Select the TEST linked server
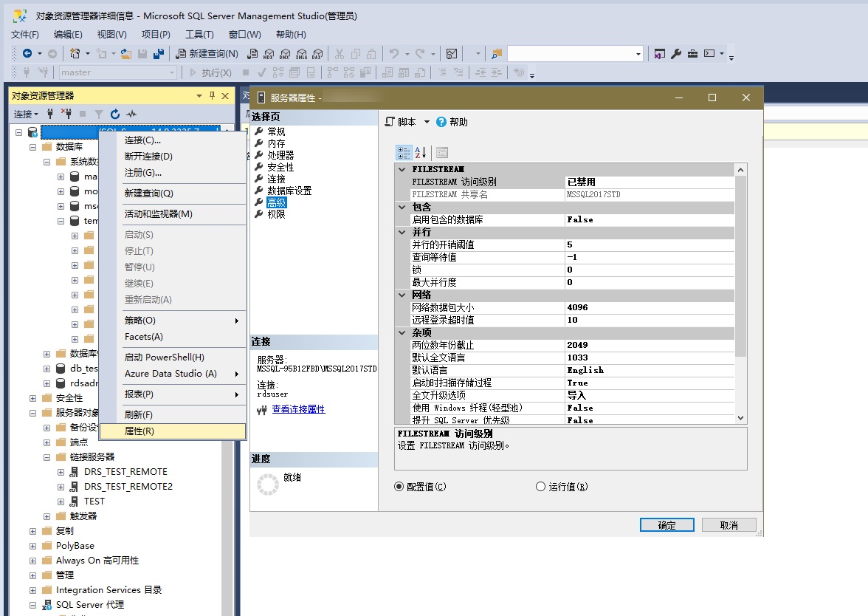Screen dimensions: 868x616 [94, 502]
